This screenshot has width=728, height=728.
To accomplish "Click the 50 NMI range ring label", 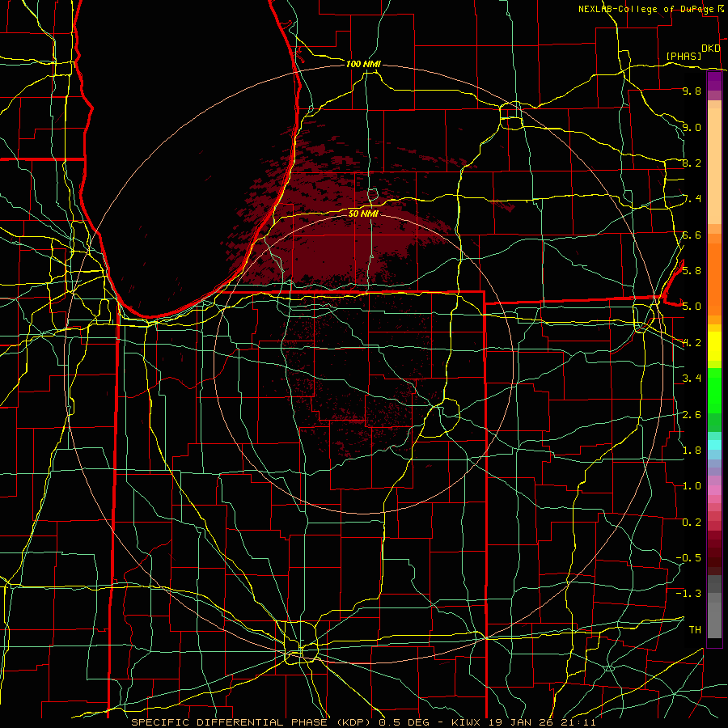I will (x=363, y=214).
